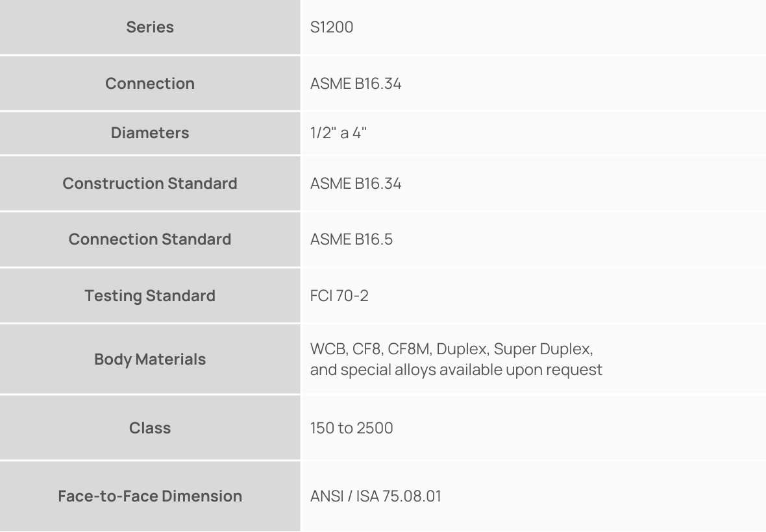Viewport: 766px width, 532px height.
Task: Select the S1200 series value
Action: (332, 28)
